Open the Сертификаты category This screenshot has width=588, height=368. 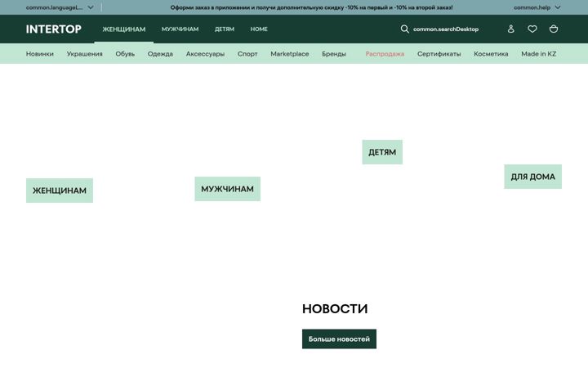[439, 54]
